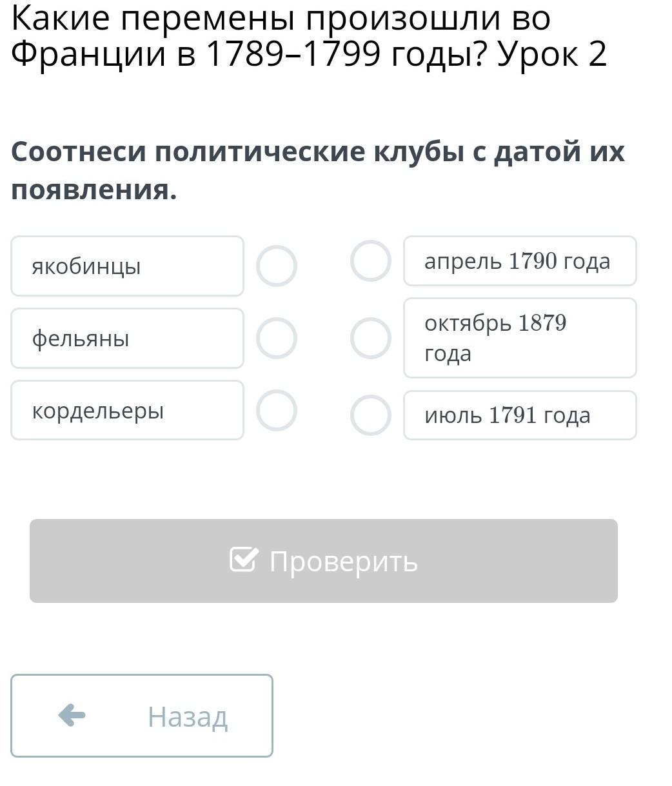
Task: Click the word Назад label
Action: click(188, 716)
